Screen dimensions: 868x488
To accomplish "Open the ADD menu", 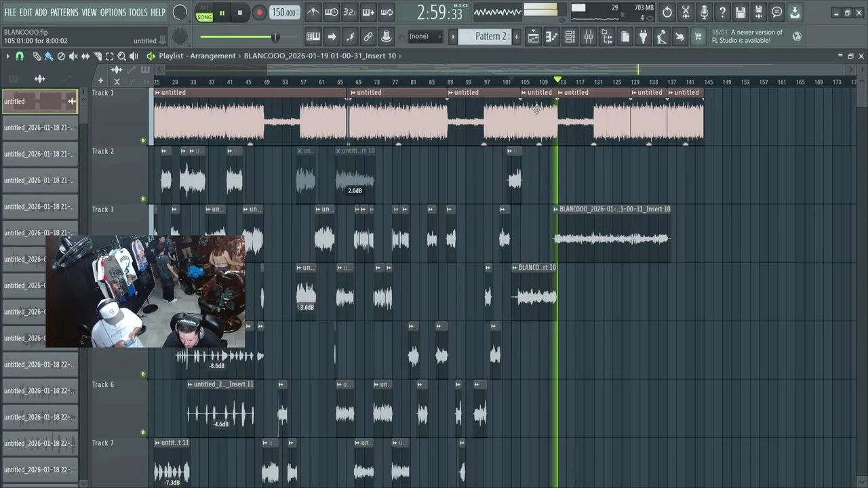I will click(41, 12).
